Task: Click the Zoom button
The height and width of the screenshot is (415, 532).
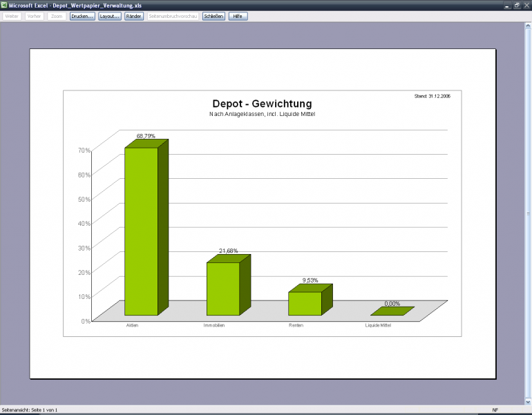Action: (57, 17)
